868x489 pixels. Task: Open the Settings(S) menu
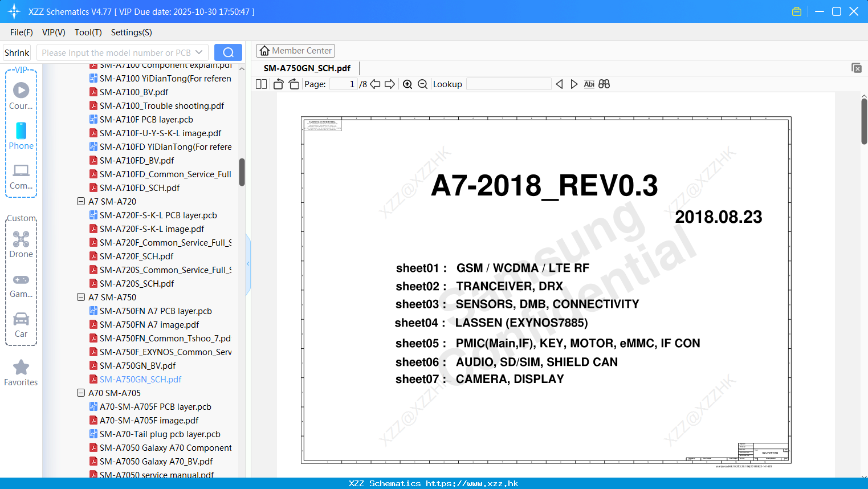click(132, 32)
